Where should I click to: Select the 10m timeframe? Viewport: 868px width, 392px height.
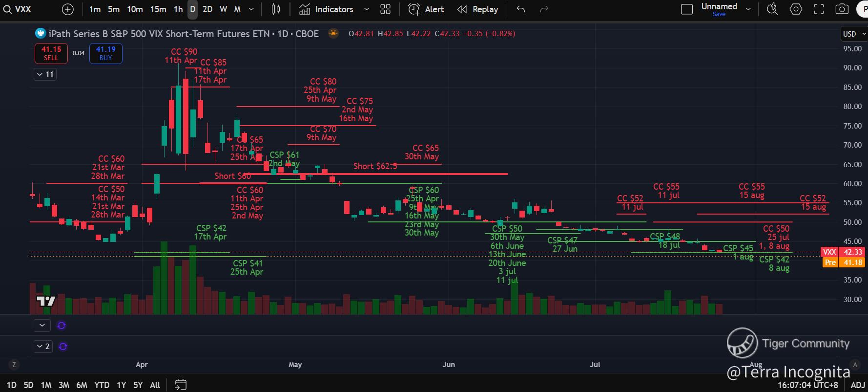point(135,9)
